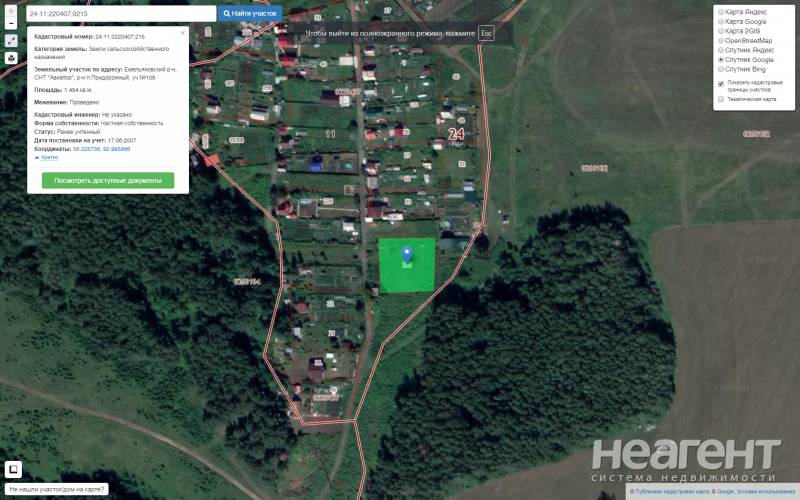Click the cadastral number search field
800x500 pixels.
pos(121,14)
